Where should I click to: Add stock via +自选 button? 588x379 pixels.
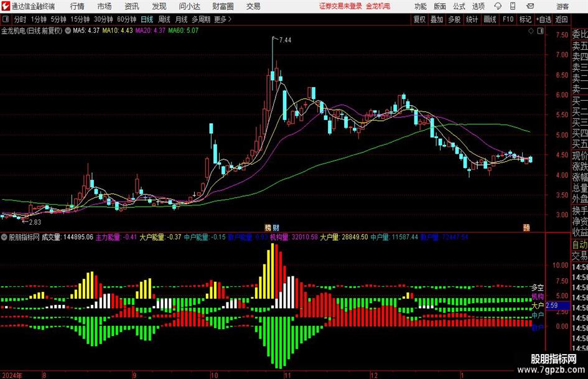point(544,19)
